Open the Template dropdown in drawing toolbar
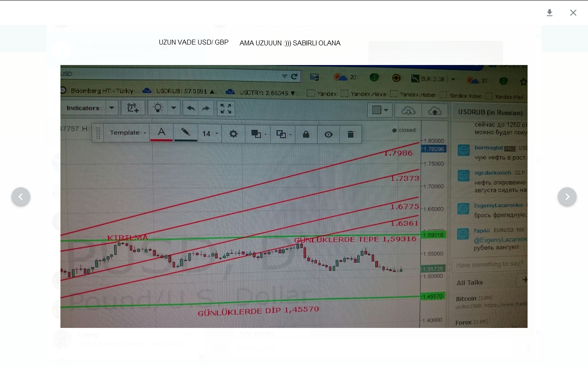 click(x=127, y=132)
